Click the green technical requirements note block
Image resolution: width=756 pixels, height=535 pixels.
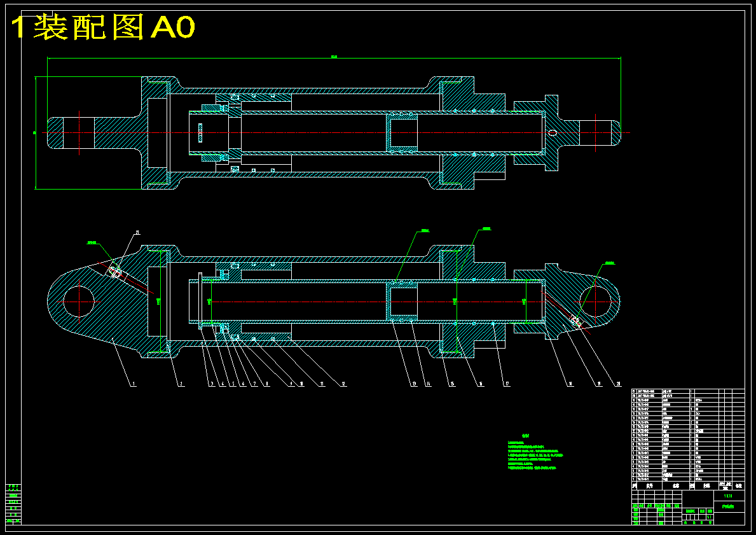tap(535, 452)
